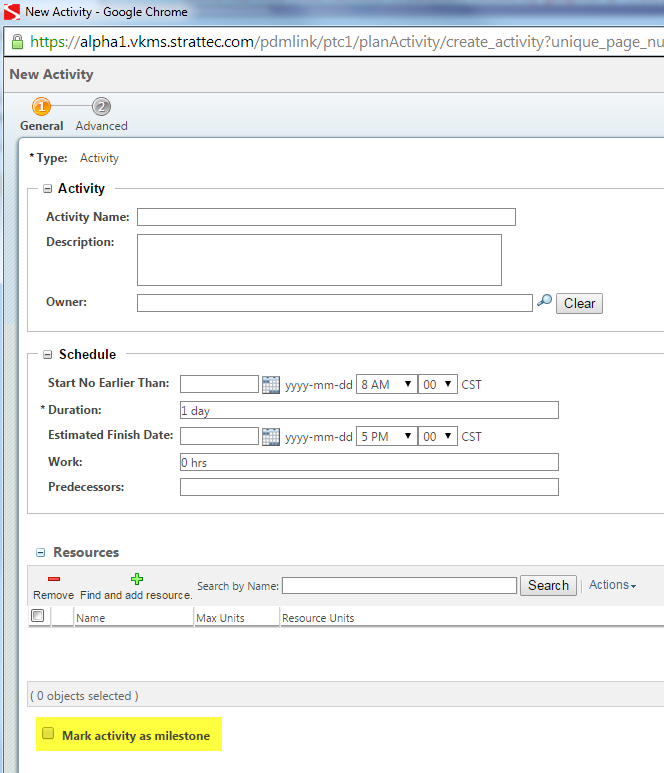Collapse the Activity section
The width and height of the screenshot is (664, 773).
click(x=47, y=189)
